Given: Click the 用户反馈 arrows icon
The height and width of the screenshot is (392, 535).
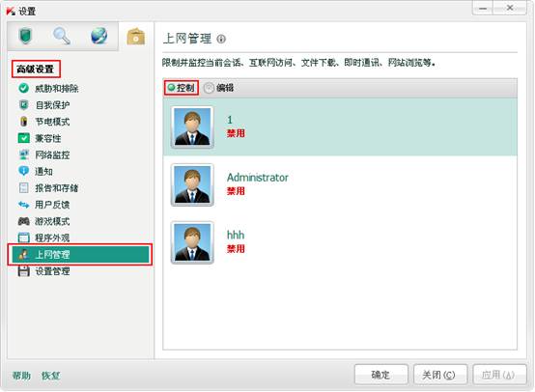Looking at the screenshot, I should tap(23, 205).
